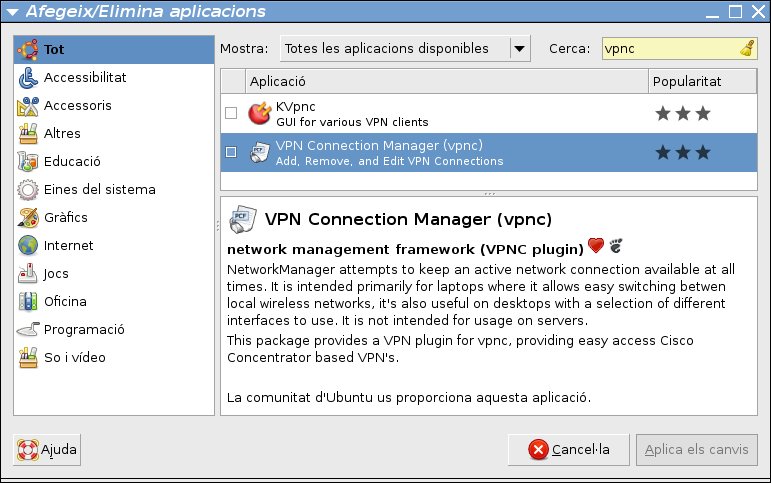Select the Oficina category label
Image resolution: width=771 pixels, height=483 pixels.
(x=65, y=302)
